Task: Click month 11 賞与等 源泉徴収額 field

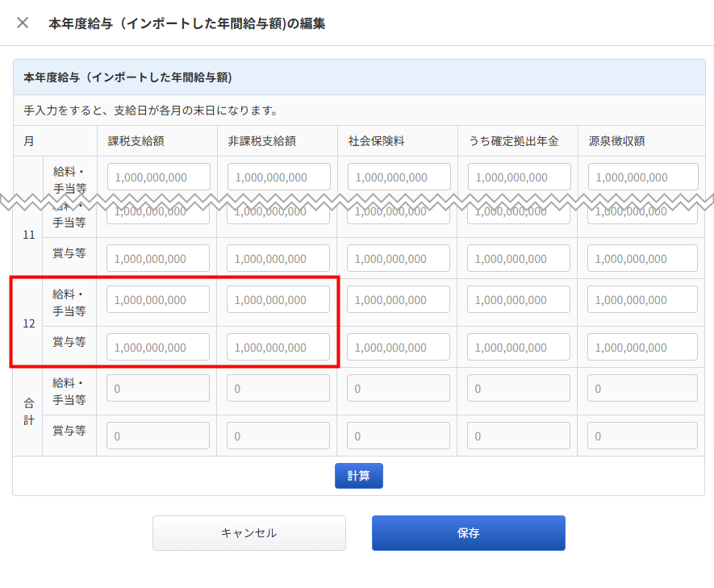Action: 642,259
